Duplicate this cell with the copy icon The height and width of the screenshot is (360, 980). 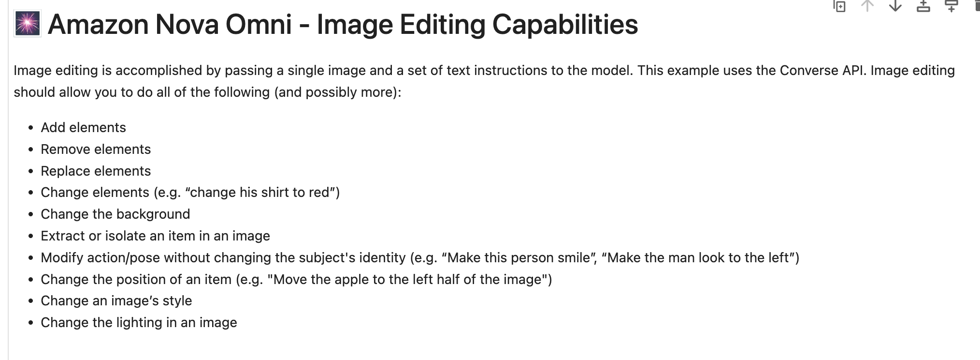pyautogui.click(x=840, y=6)
